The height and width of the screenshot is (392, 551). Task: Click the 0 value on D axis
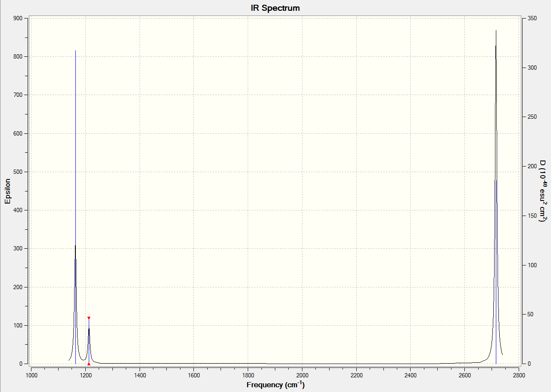[528, 364]
